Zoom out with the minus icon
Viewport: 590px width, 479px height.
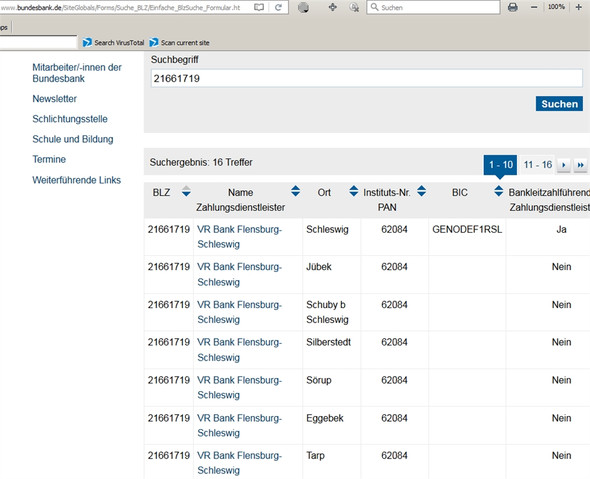534,7
